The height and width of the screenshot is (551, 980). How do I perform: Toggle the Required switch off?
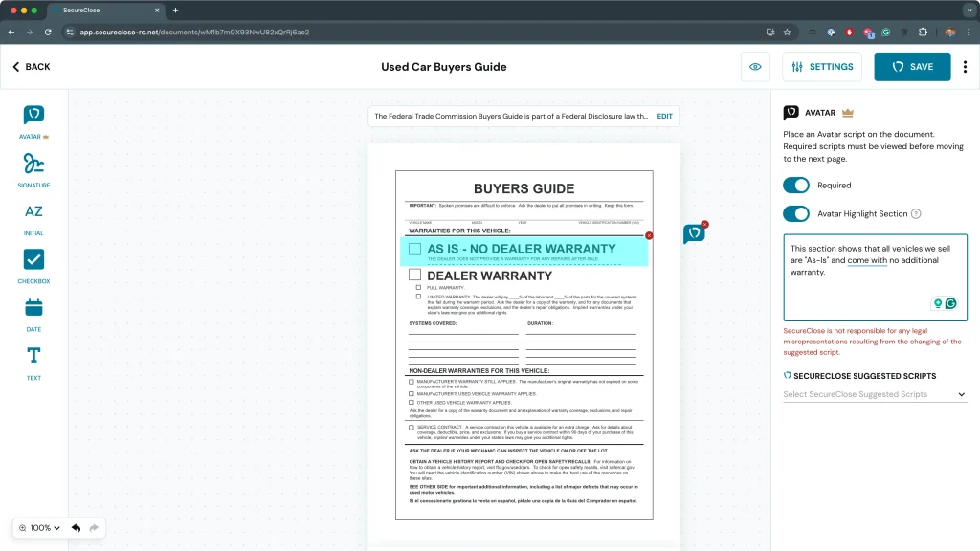tap(796, 186)
